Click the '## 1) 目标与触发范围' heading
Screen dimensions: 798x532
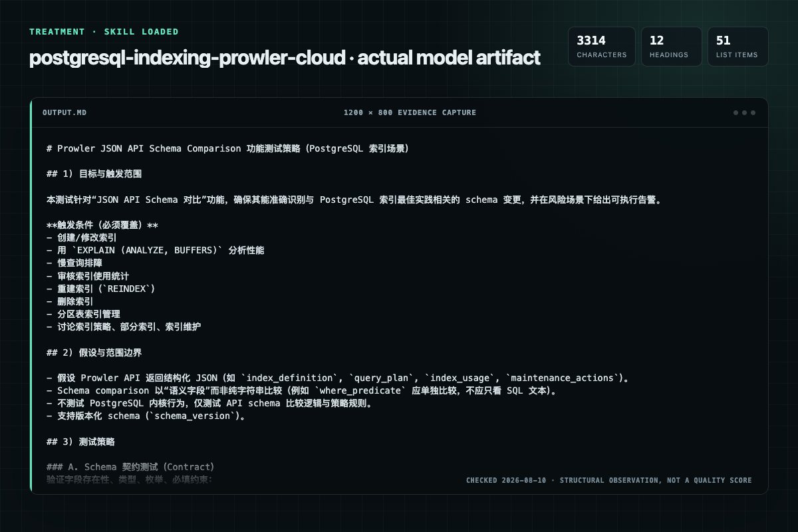click(x=94, y=174)
